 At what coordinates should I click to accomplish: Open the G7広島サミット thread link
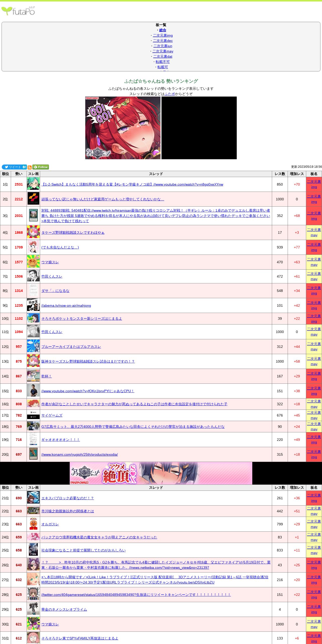(x=133, y=427)
